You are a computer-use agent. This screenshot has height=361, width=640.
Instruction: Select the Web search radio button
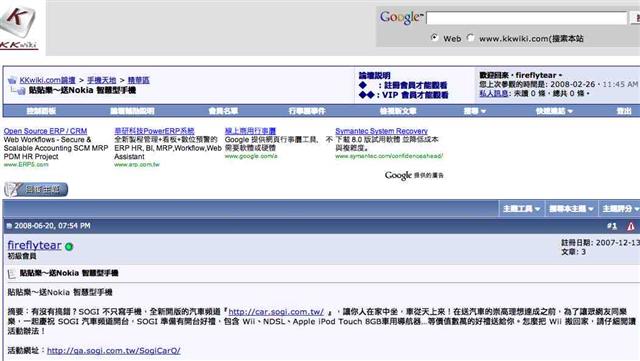pos(434,38)
